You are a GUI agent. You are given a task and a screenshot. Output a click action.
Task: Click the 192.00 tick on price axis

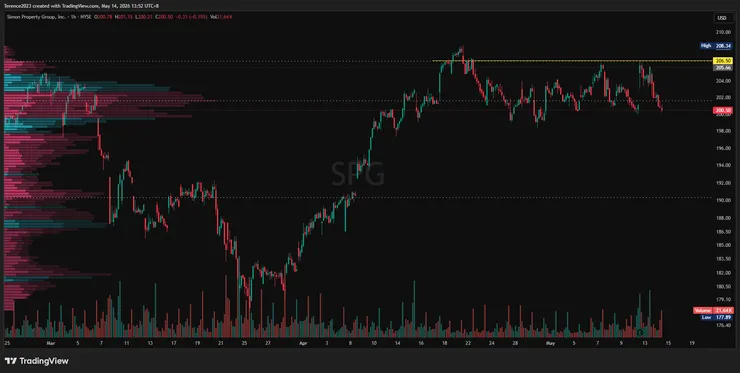(723, 183)
